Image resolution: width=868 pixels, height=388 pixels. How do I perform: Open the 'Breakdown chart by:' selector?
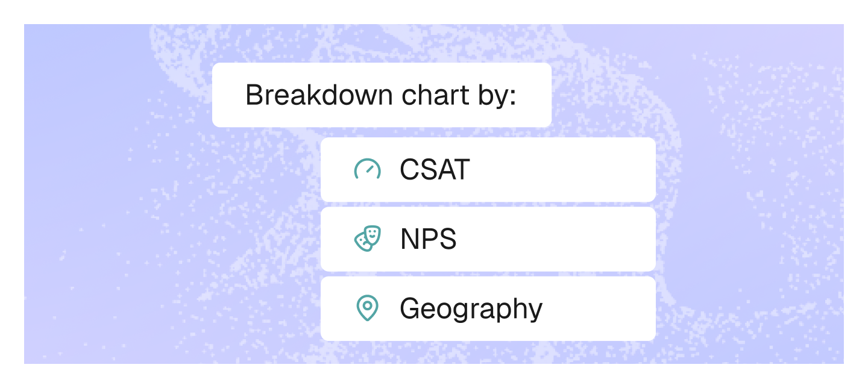(382, 95)
